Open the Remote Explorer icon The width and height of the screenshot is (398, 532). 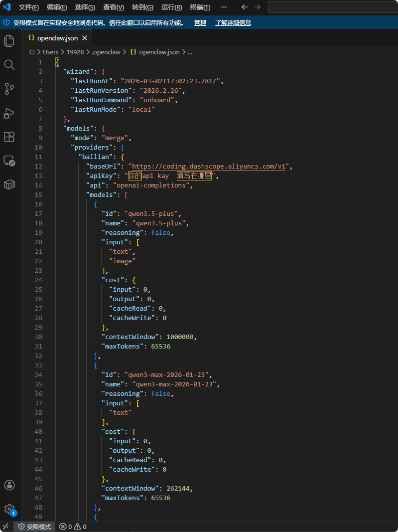pos(9,161)
